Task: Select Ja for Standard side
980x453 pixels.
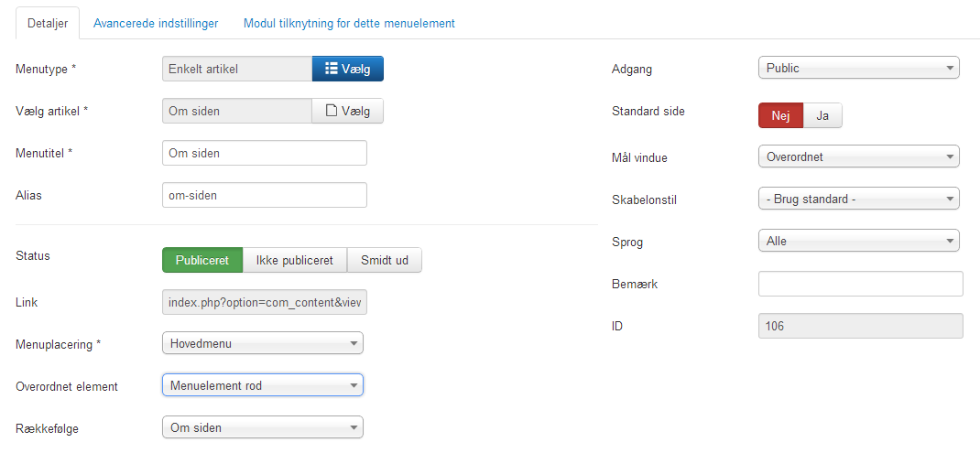Action: [822, 115]
